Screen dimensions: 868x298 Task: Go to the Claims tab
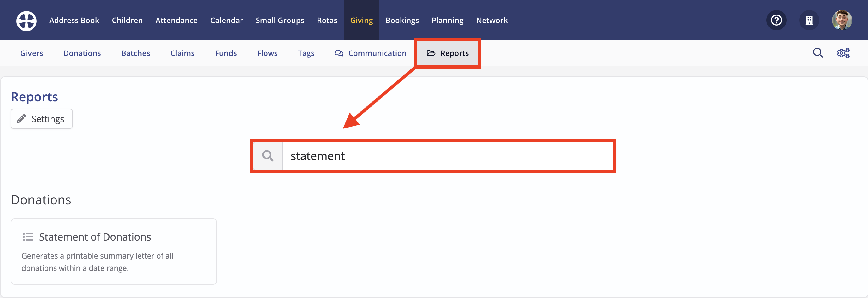pyautogui.click(x=182, y=53)
